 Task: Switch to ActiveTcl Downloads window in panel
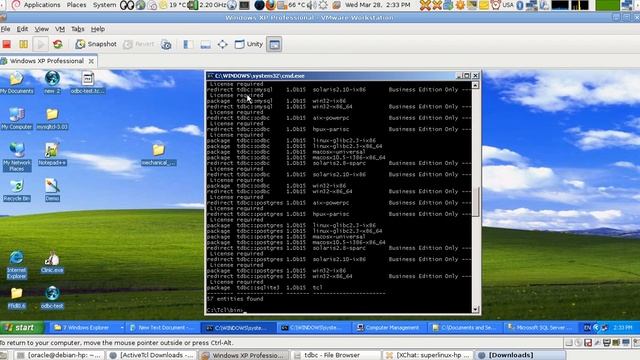152,355
